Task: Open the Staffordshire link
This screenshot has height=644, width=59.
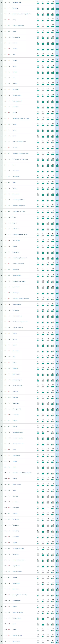Action: coord(16,229)
